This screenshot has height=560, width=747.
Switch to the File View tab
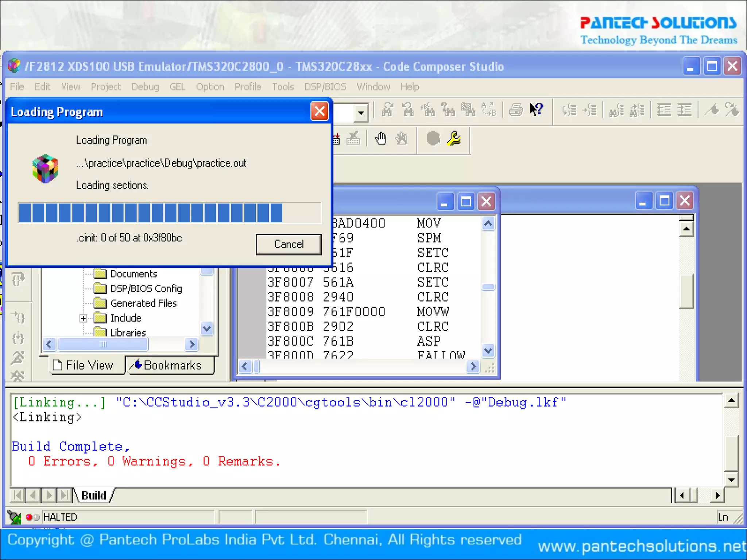pyautogui.click(x=87, y=365)
